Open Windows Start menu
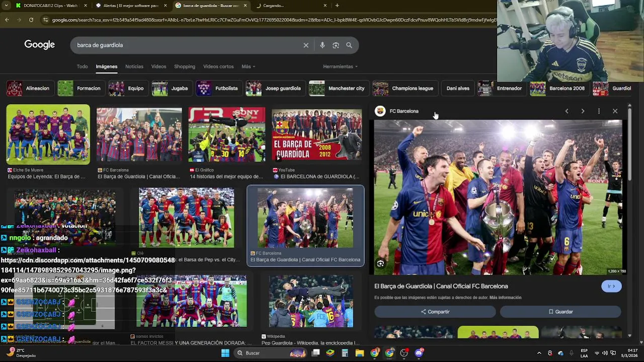Screen dimensions: 644x362 pos(225,353)
